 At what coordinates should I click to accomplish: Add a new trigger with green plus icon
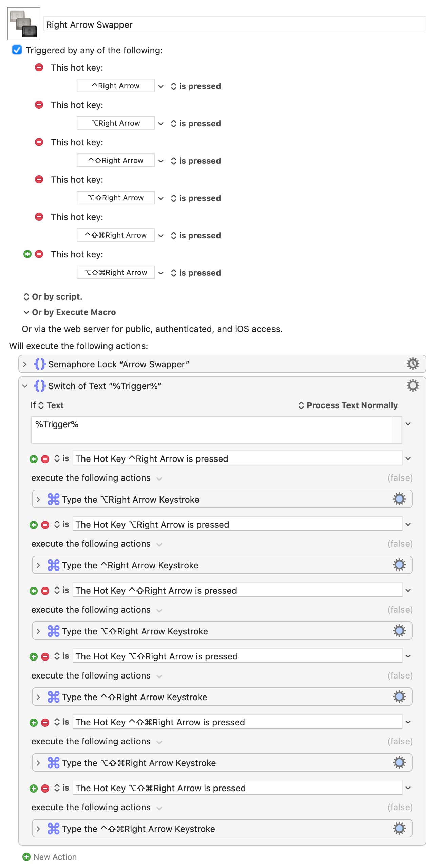[x=27, y=254]
